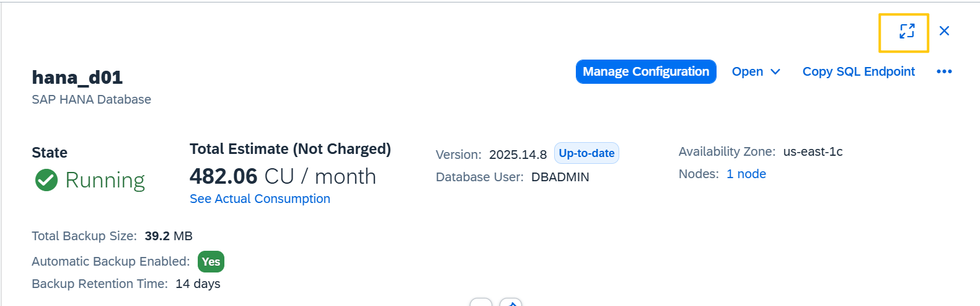Click the 482.06 CU / month estimate

283,176
